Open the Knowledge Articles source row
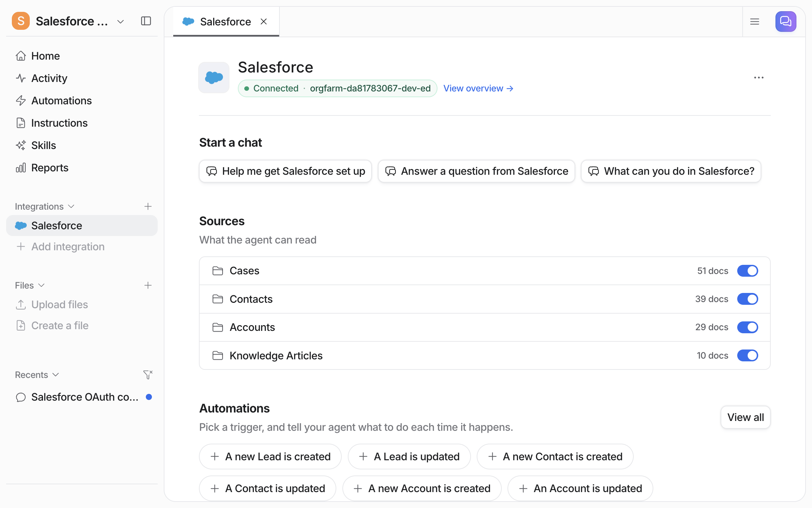The width and height of the screenshot is (812, 508). tap(484, 356)
